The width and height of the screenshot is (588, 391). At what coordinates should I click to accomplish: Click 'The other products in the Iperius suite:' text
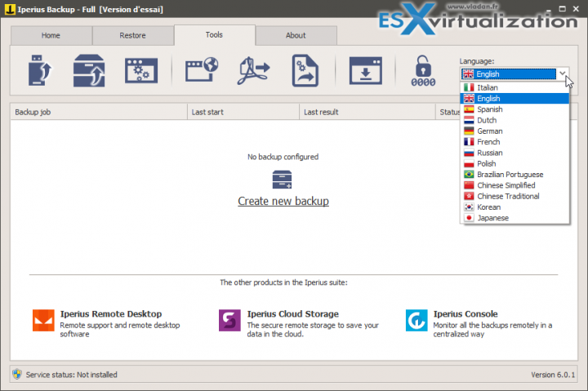point(283,282)
